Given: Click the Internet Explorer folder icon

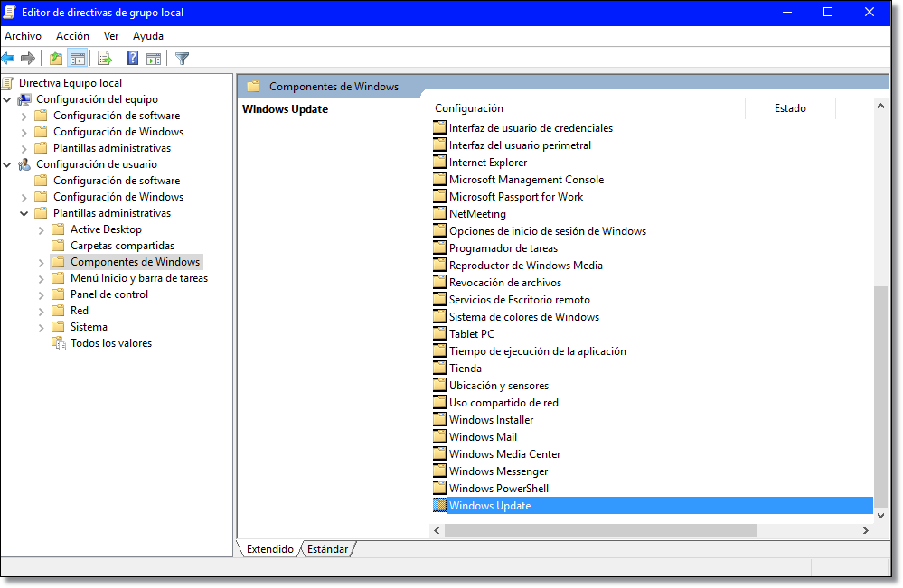Looking at the screenshot, I should coord(440,162).
